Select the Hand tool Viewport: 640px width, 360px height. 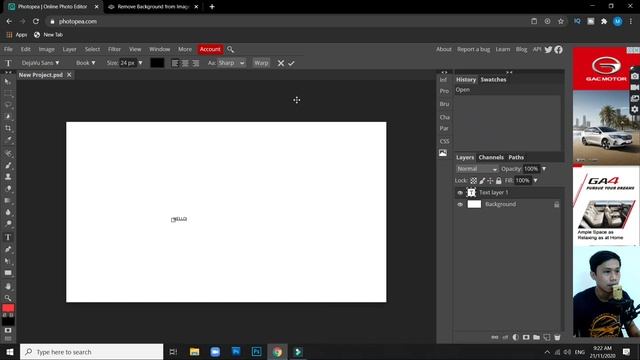click(x=8, y=286)
